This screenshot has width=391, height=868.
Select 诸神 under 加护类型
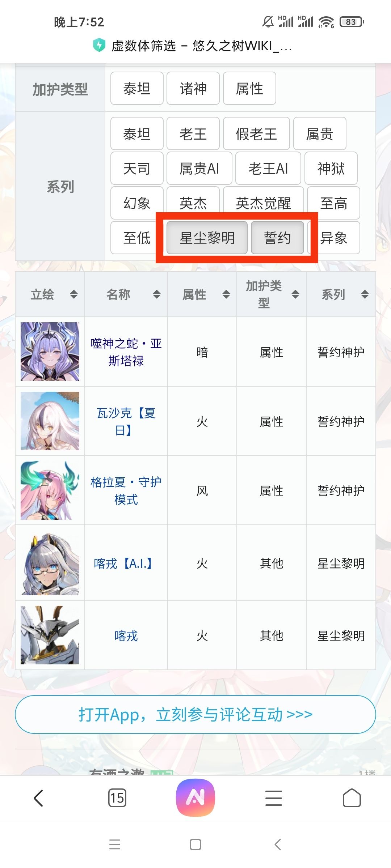point(193,88)
